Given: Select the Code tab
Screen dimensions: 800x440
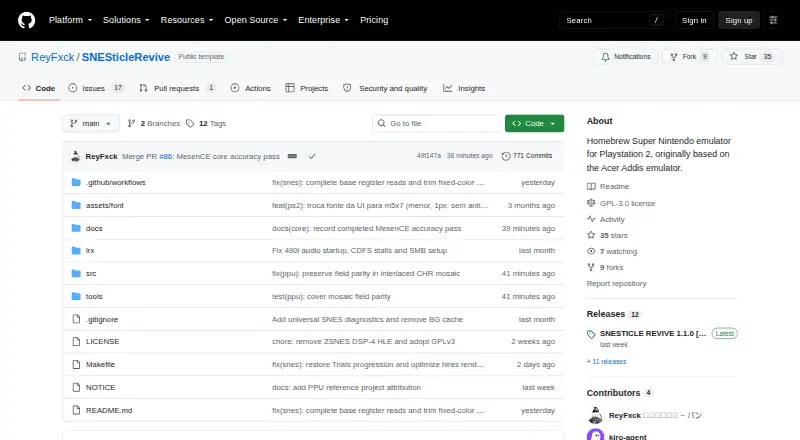Looking at the screenshot, I should pyautogui.click(x=39, y=88).
